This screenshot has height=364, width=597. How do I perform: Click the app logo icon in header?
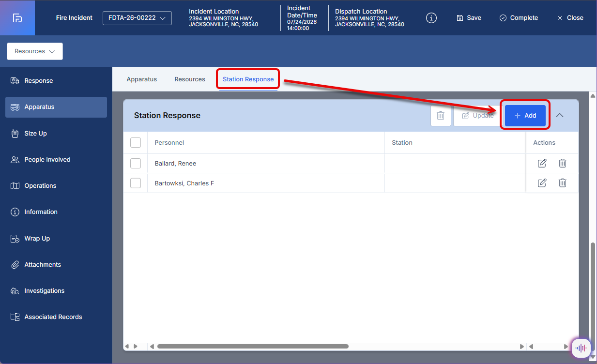point(17,18)
